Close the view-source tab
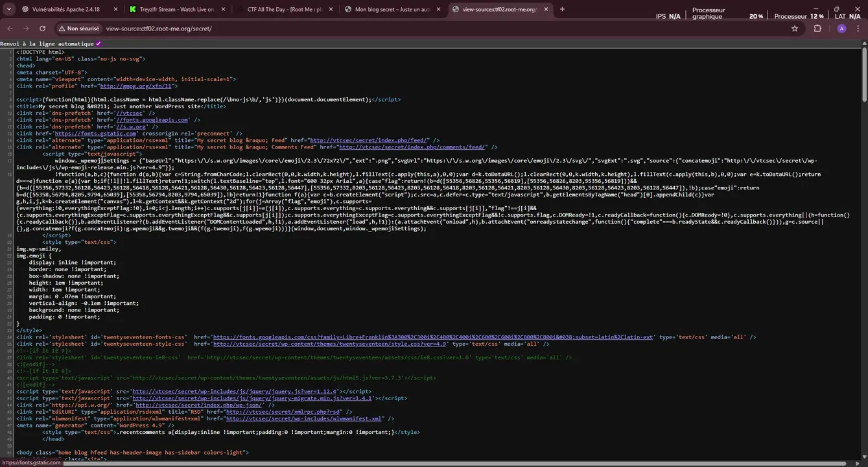 click(546, 9)
